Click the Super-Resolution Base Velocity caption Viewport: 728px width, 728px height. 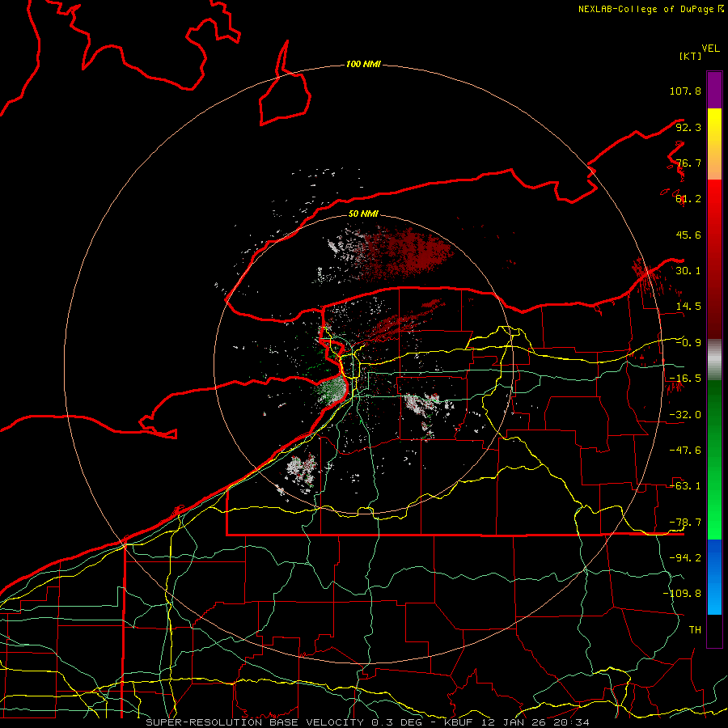pyautogui.click(x=368, y=722)
